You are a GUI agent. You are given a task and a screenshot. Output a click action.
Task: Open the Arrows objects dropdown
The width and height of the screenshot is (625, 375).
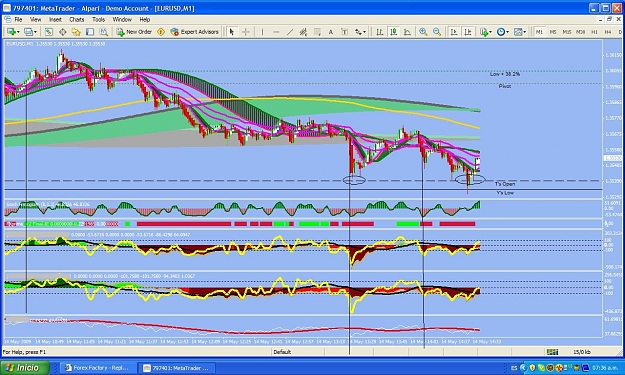coord(360,32)
